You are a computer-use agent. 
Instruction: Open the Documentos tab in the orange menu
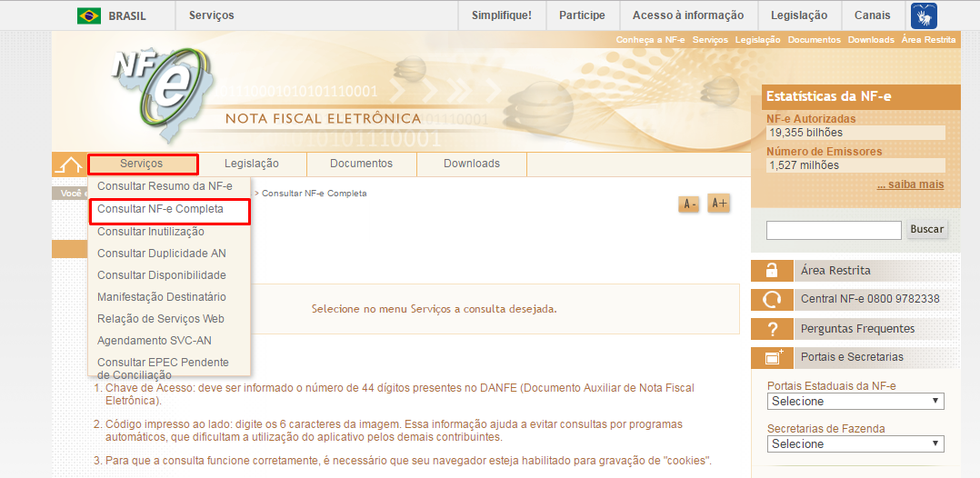tap(361, 164)
